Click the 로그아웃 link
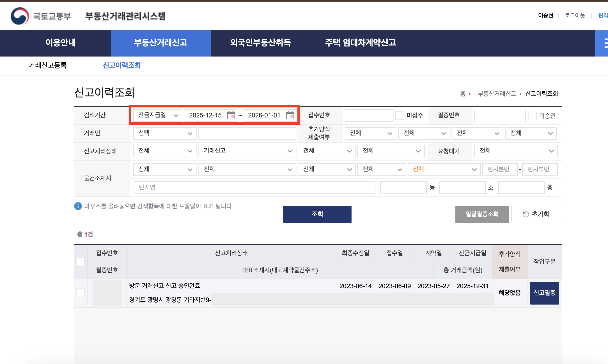 click(575, 15)
